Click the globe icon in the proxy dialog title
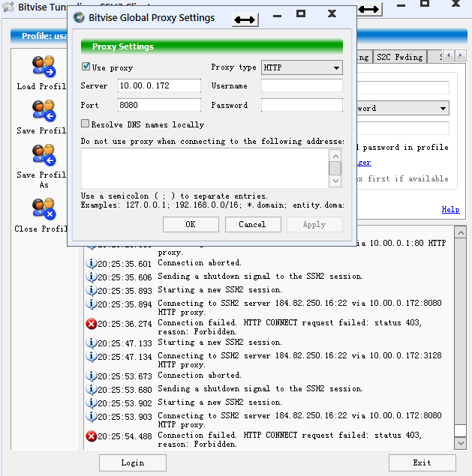The image size is (472, 476). [79, 17]
